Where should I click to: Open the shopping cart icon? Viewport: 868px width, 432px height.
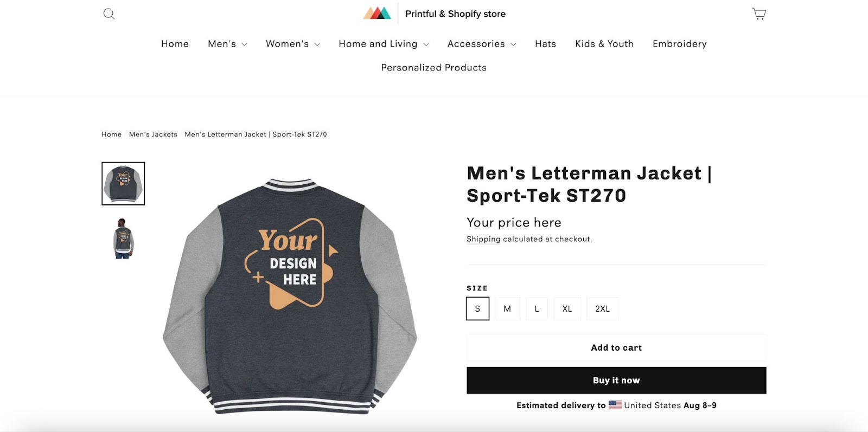click(758, 14)
